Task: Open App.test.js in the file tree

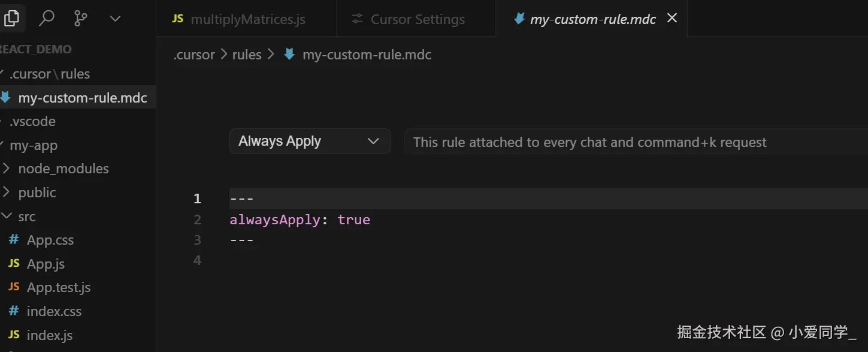Action: point(58,288)
